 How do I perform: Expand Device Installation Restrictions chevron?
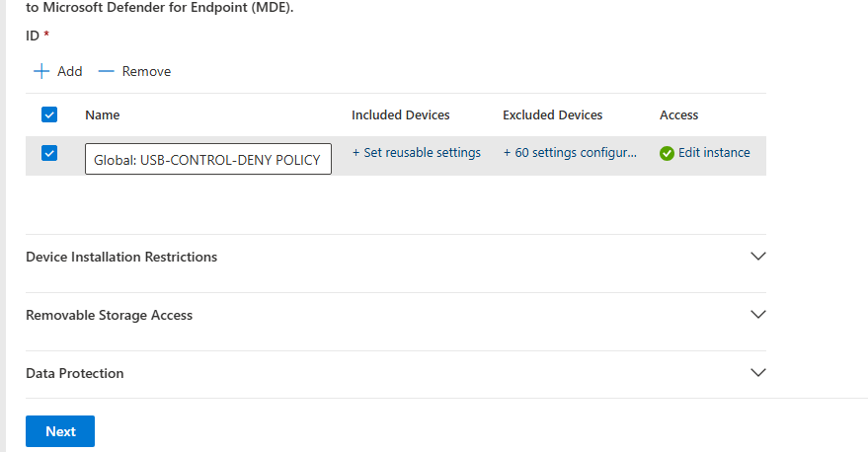757,257
